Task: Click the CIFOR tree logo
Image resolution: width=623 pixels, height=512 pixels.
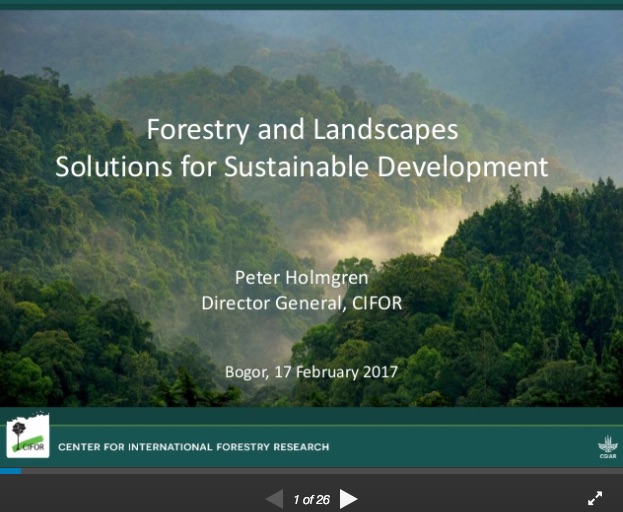Action: pos(28,436)
